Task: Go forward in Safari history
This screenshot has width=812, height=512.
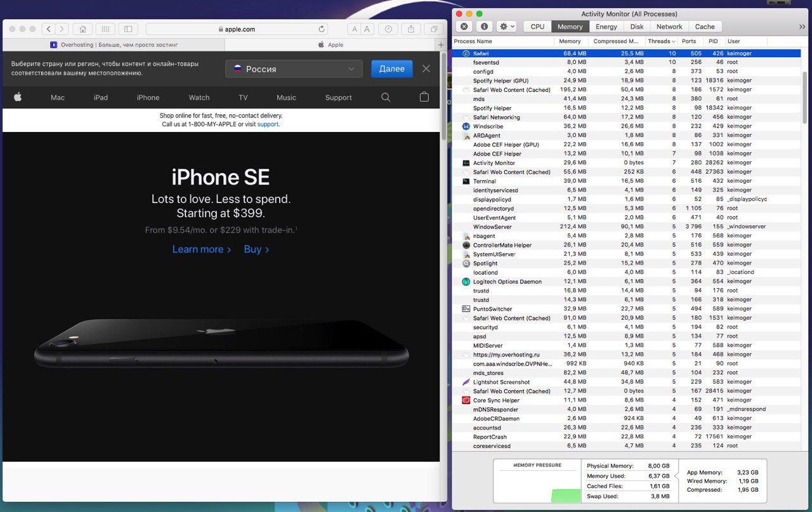Action: pos(62,29)
